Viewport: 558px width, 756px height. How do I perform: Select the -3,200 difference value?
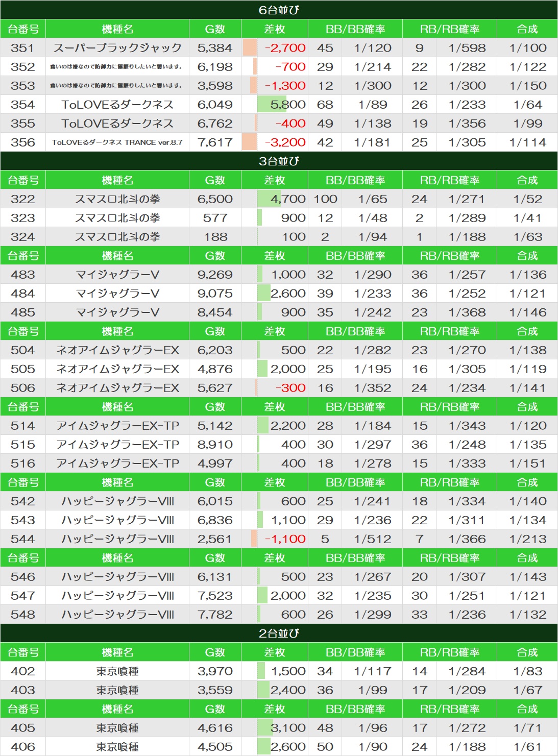(285, 142)
